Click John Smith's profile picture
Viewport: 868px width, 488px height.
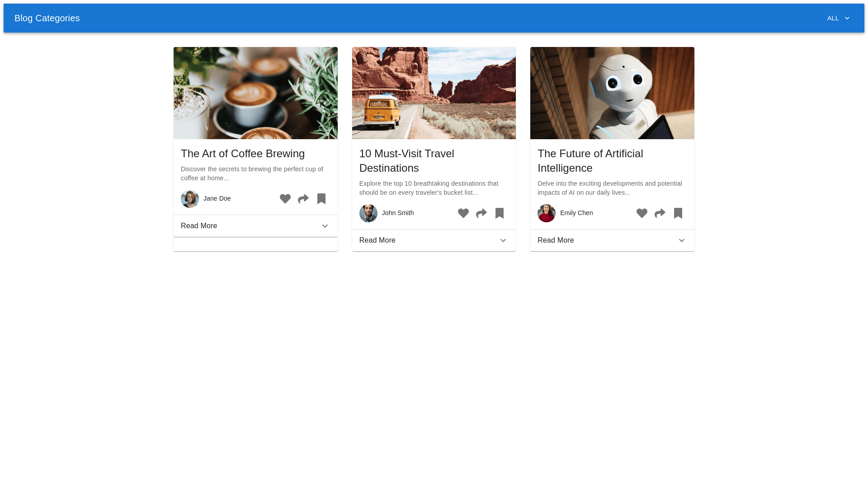pyautogui.click(x=368, y=213)
